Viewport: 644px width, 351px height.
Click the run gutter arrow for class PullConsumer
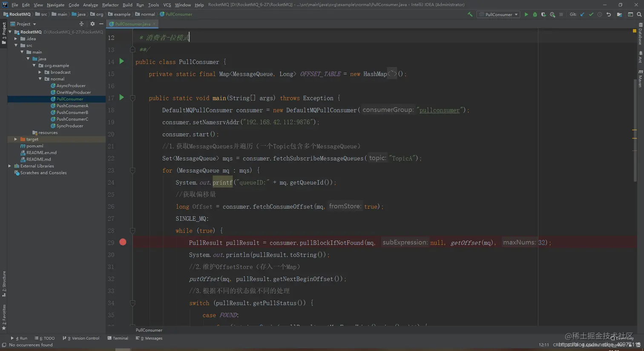[122, 61]
